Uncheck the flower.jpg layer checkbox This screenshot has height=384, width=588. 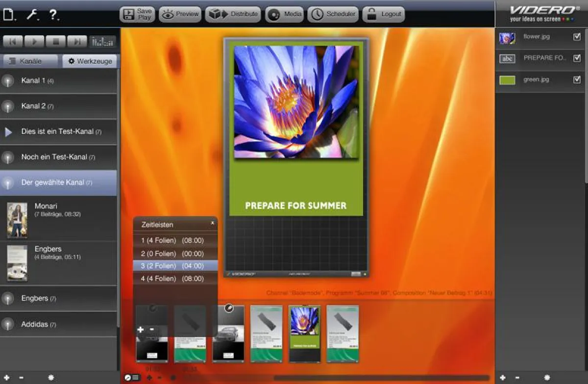577,37
